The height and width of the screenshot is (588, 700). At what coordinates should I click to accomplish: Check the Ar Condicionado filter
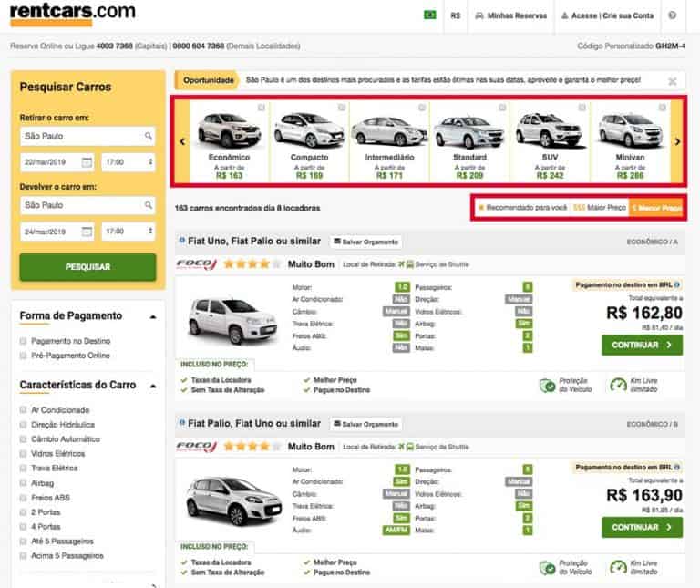(23, 410)
